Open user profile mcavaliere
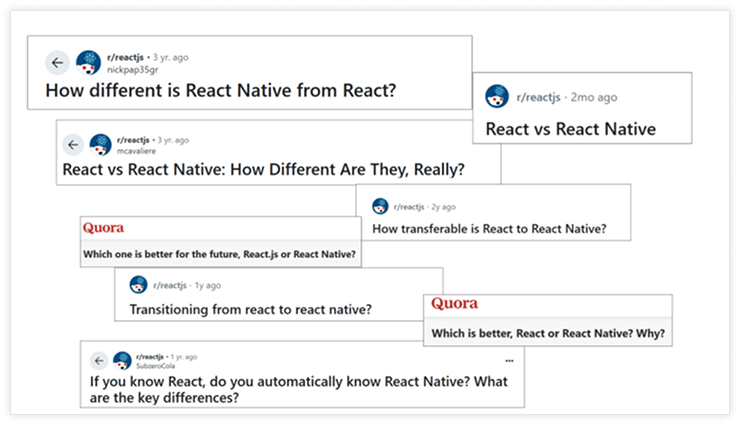Image resolution: width=740 pixels, height=425 pixels. point(136,151)
